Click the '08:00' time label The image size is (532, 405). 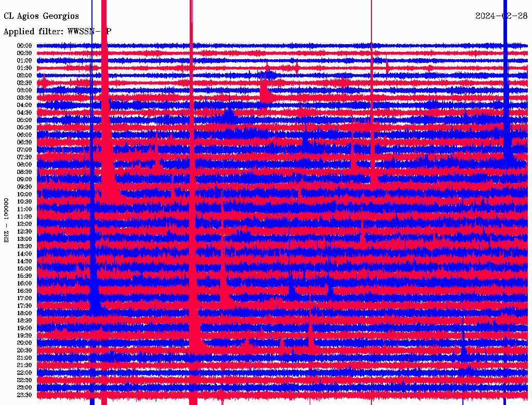point(24,165)
